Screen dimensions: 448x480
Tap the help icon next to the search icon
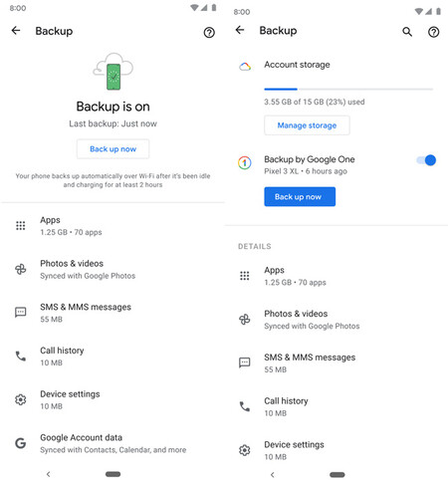(433, 32)
